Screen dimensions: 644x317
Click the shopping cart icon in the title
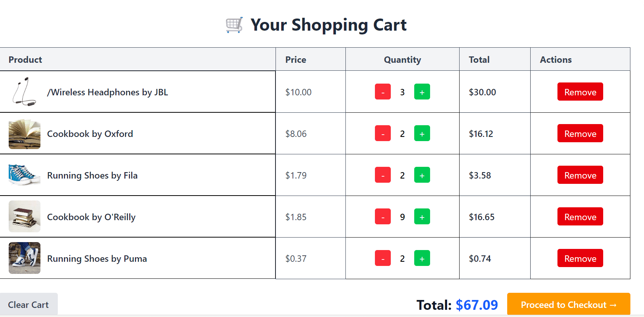click(233, 24)
